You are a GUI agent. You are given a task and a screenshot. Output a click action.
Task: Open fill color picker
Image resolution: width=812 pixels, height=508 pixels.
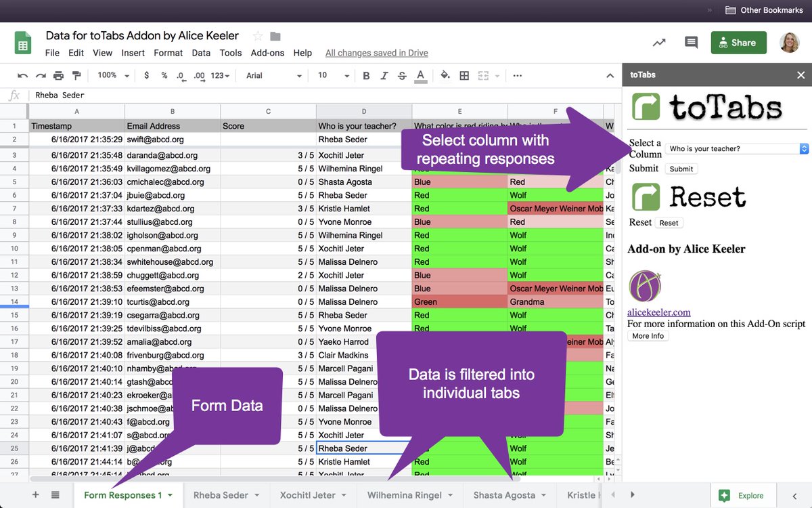pyautogui.click(x=445, y=75)
